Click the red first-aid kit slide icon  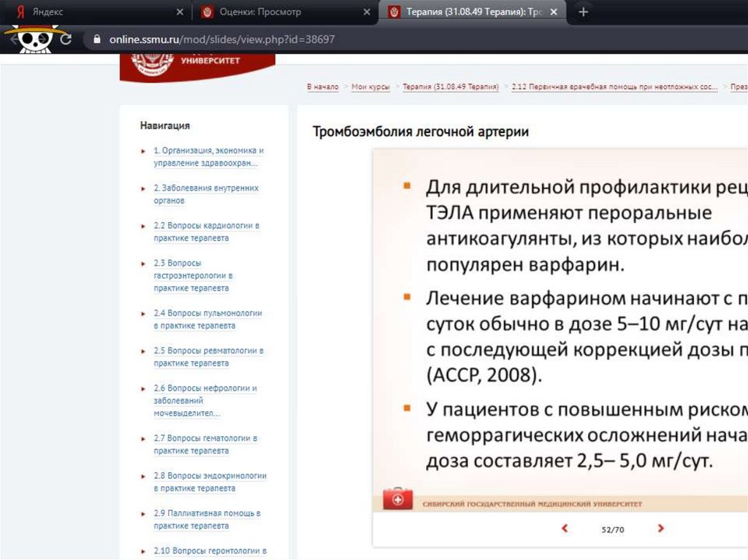(x=397, y=499)
